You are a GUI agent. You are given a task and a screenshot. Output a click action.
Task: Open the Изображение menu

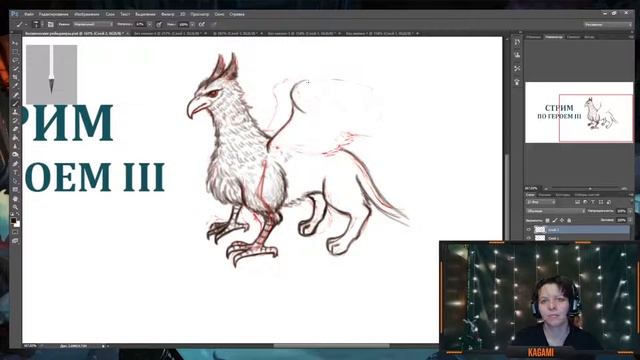[87, 14]
